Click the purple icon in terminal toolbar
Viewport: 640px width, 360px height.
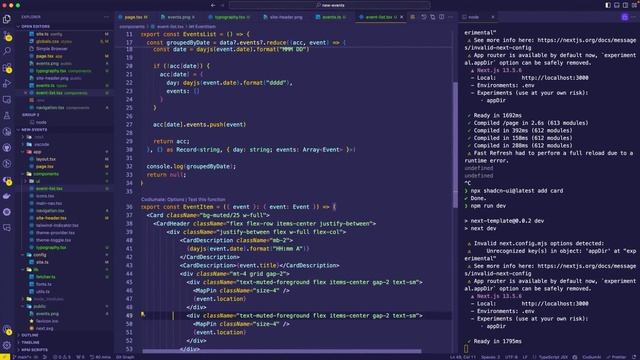click(625, 17)
